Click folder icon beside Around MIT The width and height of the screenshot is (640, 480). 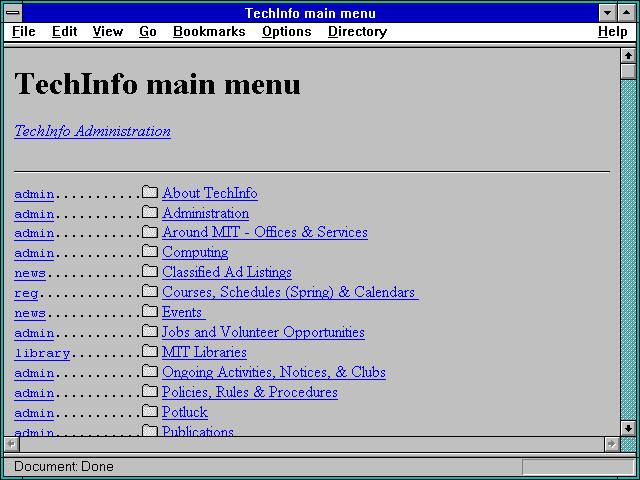[150, 231]
